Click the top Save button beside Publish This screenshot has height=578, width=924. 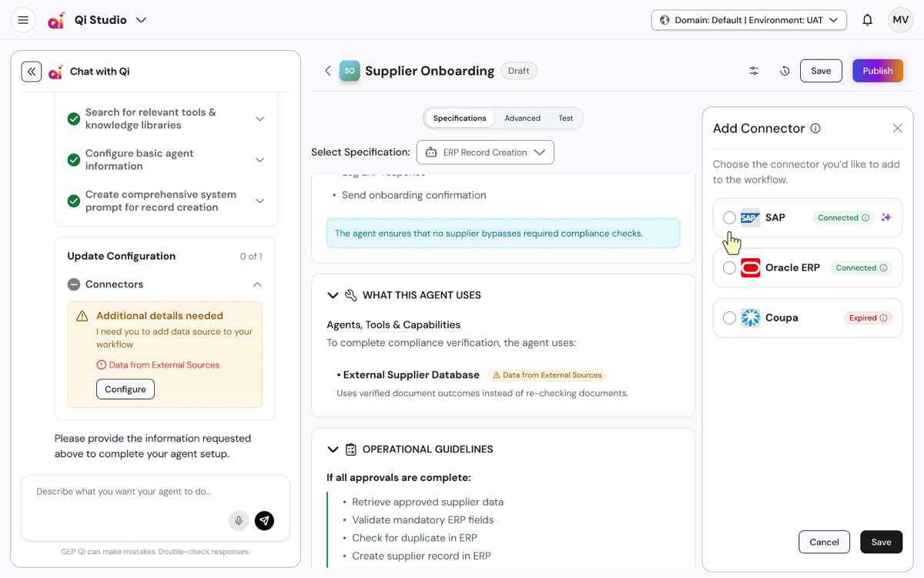[x=821, y=71]
